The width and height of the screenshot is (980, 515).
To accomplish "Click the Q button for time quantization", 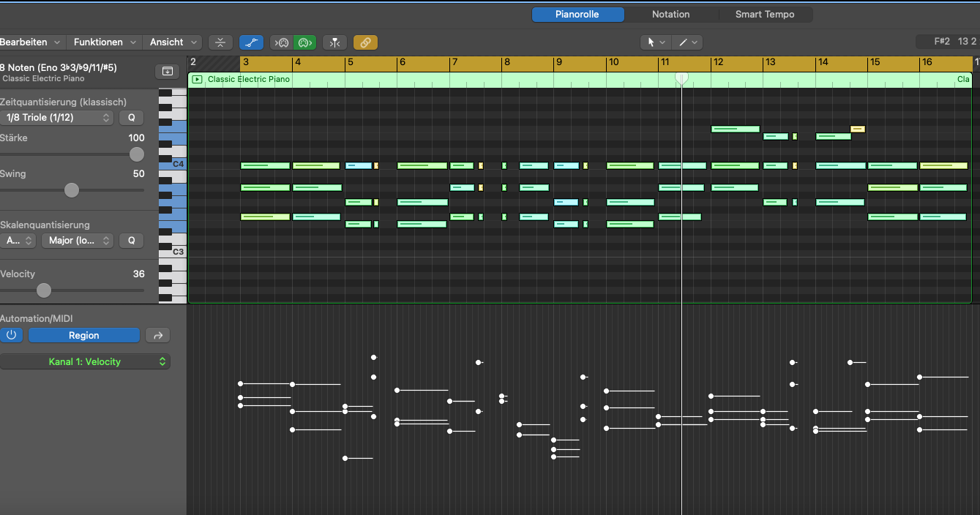I will 132,117.
